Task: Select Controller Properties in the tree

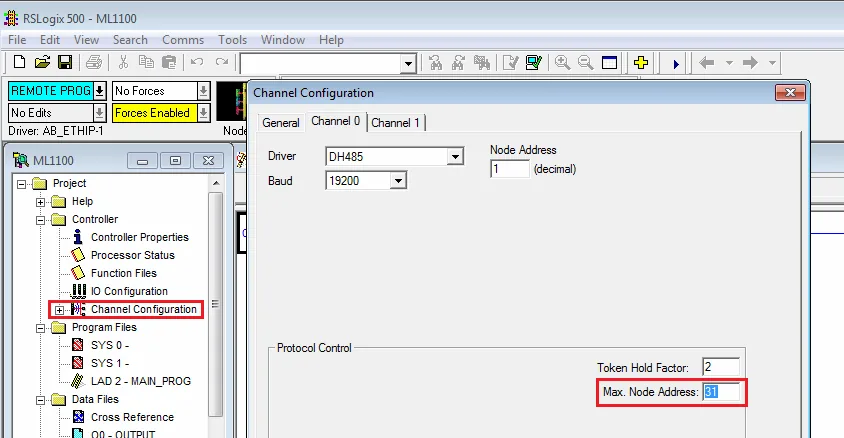Action: point(139,237)
